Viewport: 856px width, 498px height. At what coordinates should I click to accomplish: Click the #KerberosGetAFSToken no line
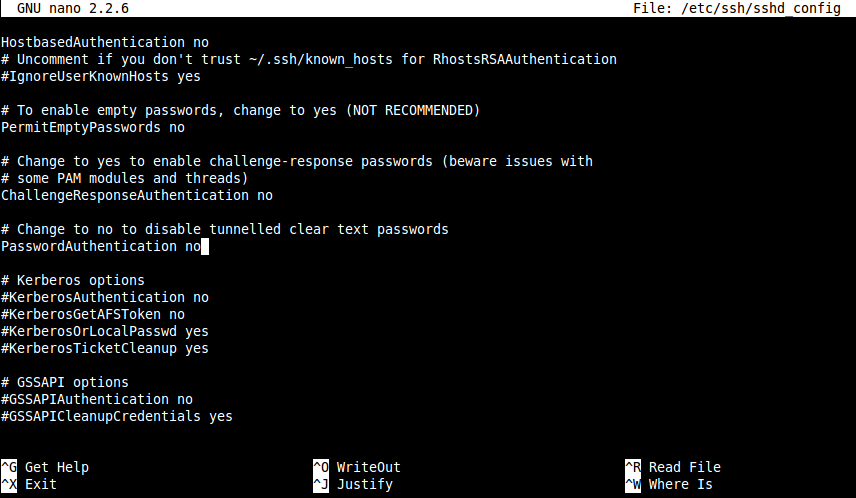tap(93, 315)
